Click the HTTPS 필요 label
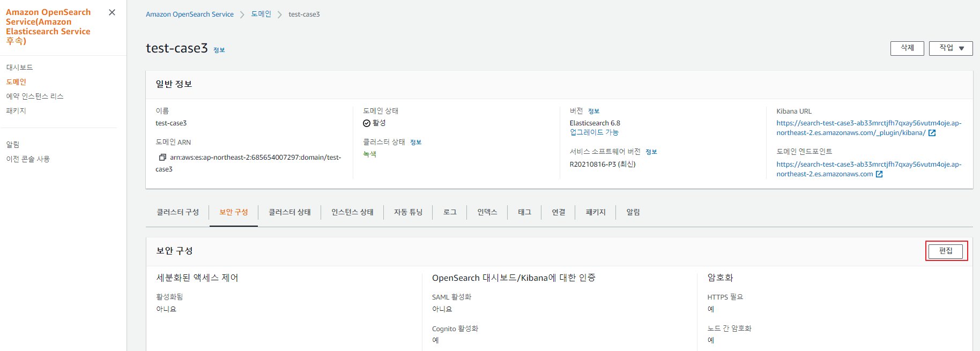 pyautogui.click(x=725, y=297)
